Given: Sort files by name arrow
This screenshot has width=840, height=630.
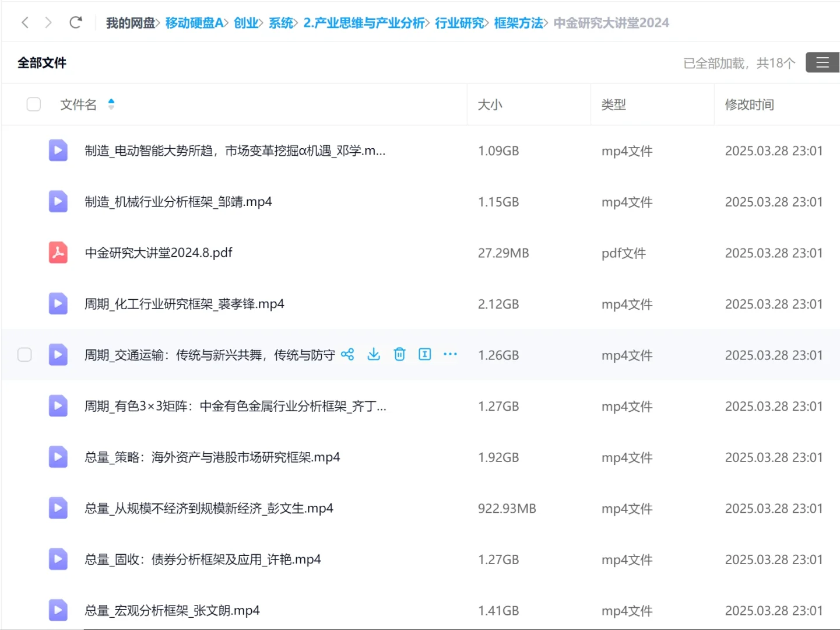Looking at the screenshot, I should (x=111, y=104).
